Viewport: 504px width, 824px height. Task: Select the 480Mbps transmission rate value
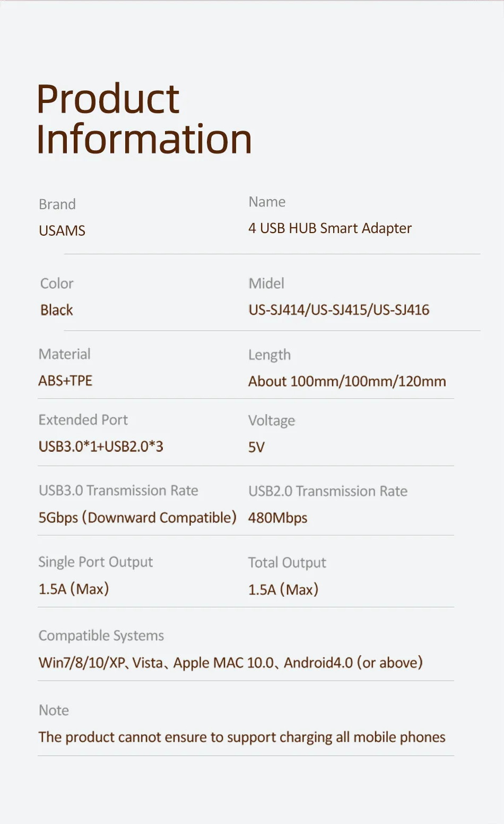point(277,518)
